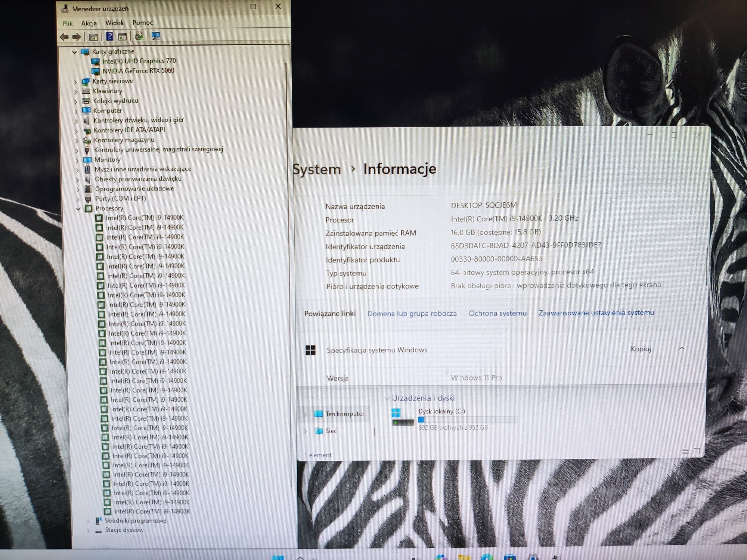Open the Widok menu

click(x=114, y=23)
